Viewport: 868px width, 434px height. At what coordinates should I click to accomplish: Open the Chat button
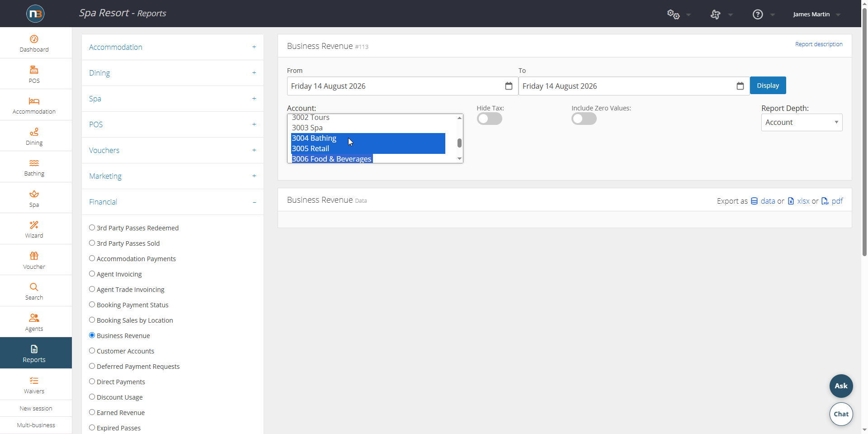pyautogui.click(x=841, y=414)
